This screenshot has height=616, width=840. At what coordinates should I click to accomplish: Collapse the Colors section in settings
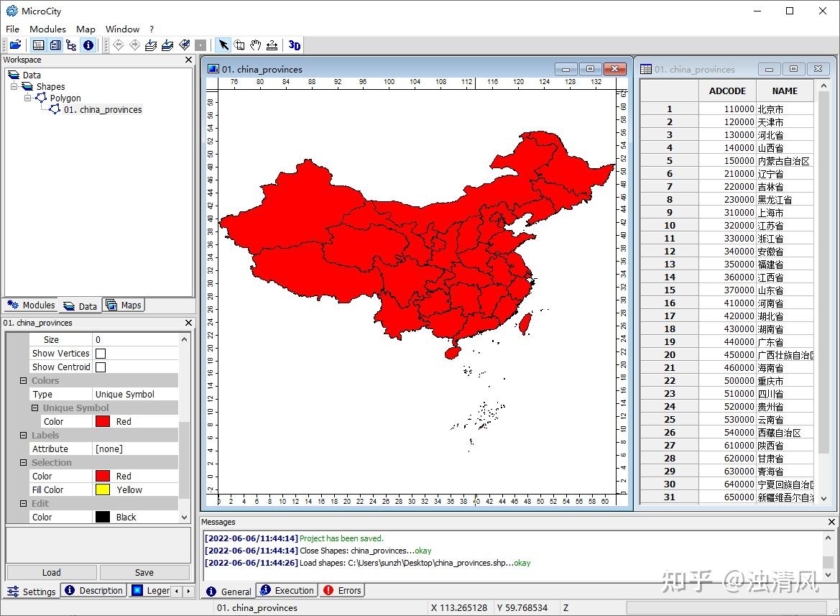(23, 380)
